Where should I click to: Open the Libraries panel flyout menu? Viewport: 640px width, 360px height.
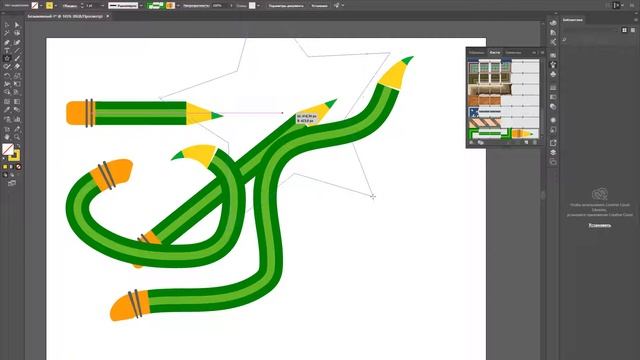pos(636,20)
